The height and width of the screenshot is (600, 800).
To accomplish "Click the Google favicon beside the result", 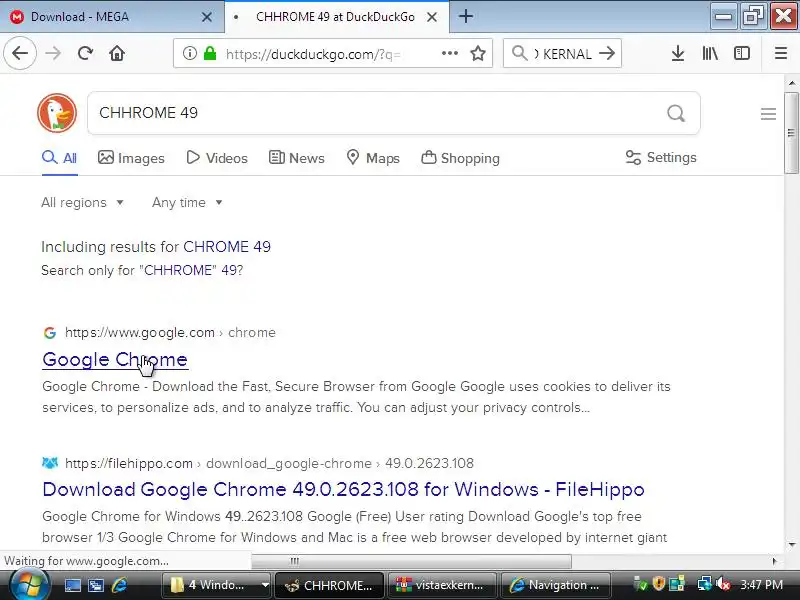I will coord(49,333).
